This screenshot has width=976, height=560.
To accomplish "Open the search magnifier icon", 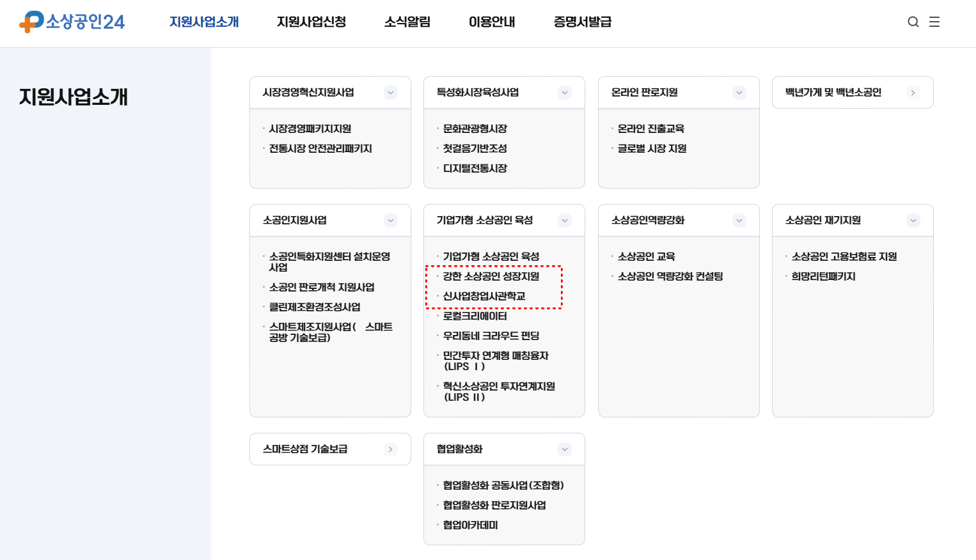I will tap(913, 21).
